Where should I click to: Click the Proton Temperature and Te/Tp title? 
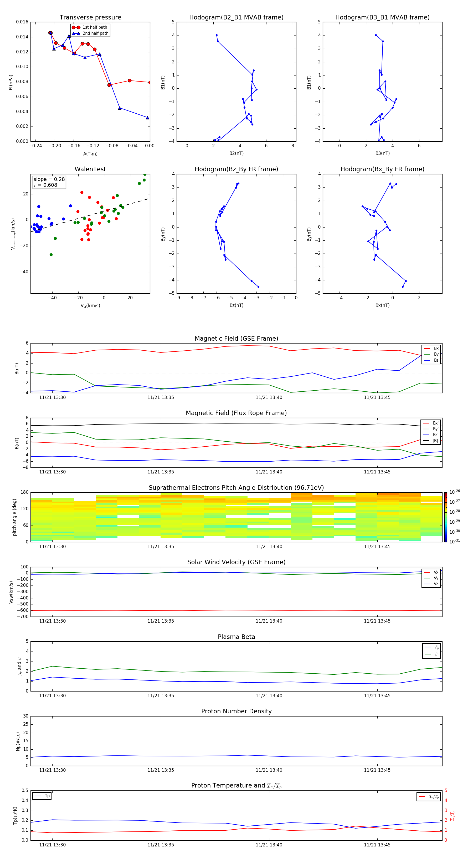(x=236, y=786)
